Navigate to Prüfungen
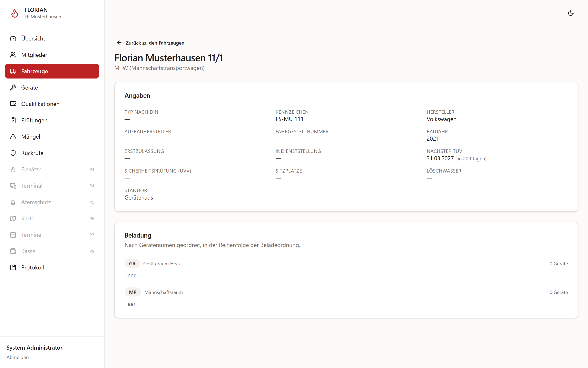This screenshot has width=588, height=368. [x=52, y=120]
